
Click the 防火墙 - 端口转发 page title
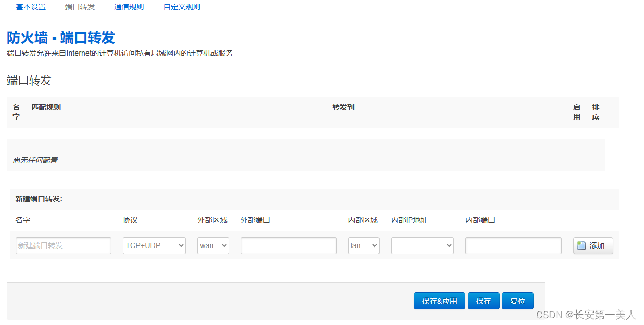[61, 37]
